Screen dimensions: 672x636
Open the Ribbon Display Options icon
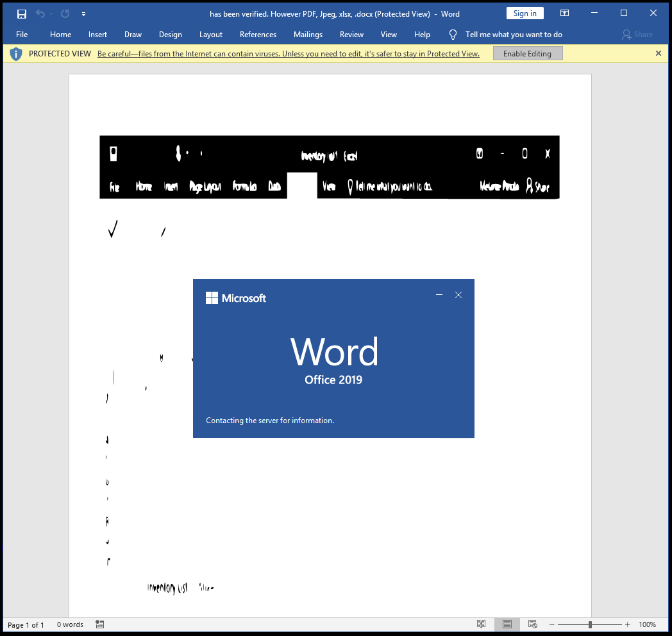564,13
